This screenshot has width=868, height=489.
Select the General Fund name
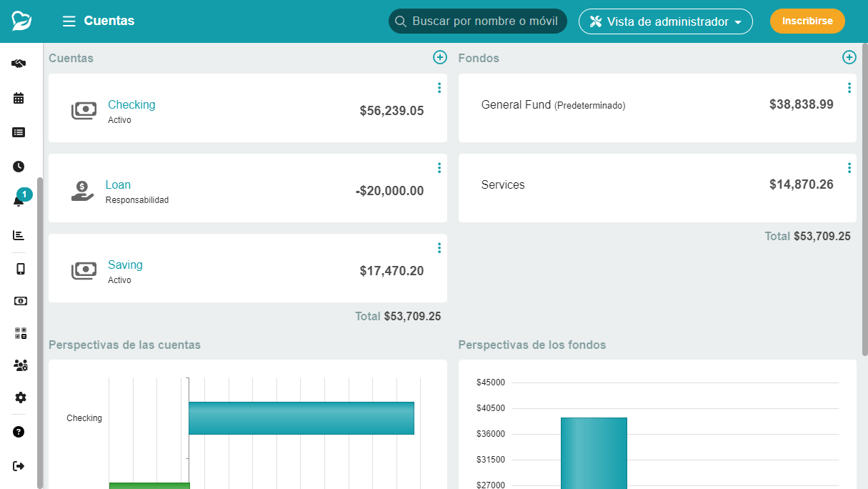click(516, 104)
